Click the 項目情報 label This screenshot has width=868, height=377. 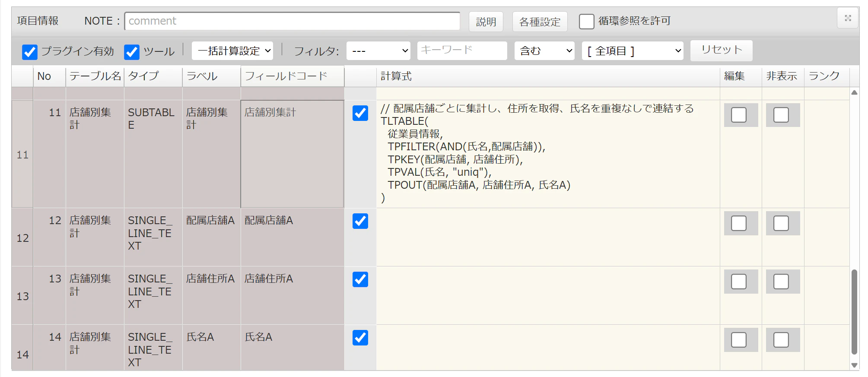38,21
